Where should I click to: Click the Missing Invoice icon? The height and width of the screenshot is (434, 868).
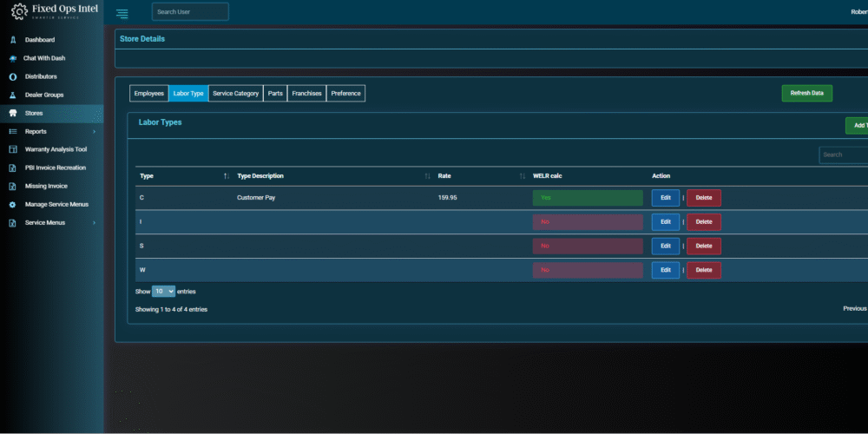13,186
